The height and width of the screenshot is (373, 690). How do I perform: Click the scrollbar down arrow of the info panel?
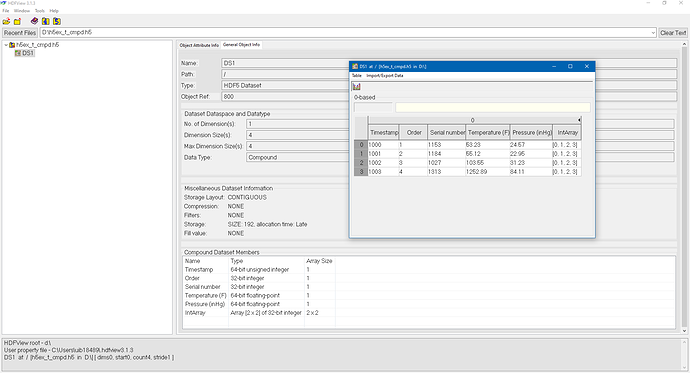coord(684,331)
